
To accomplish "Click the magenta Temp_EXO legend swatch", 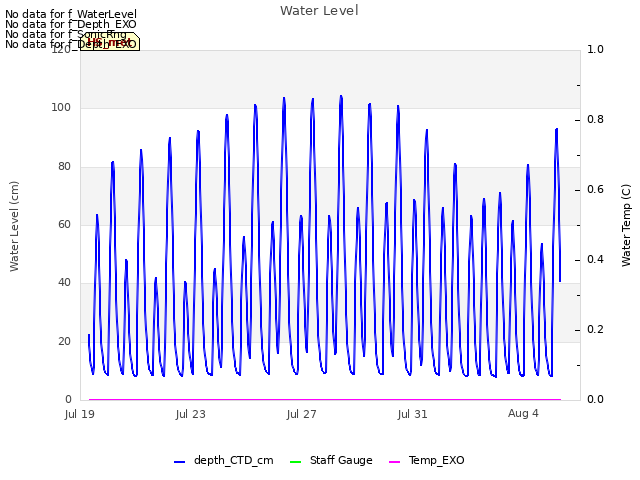I will [x=395, y=462].
